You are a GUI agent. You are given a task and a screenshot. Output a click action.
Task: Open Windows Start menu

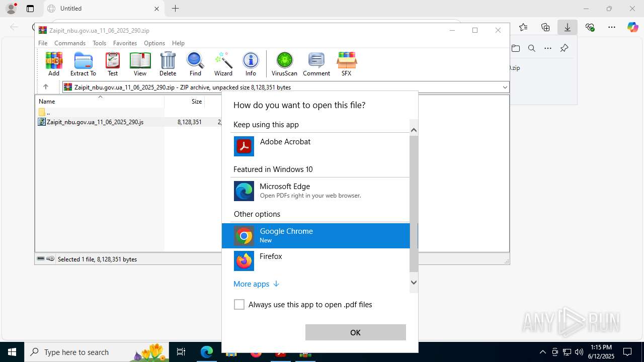12,352
